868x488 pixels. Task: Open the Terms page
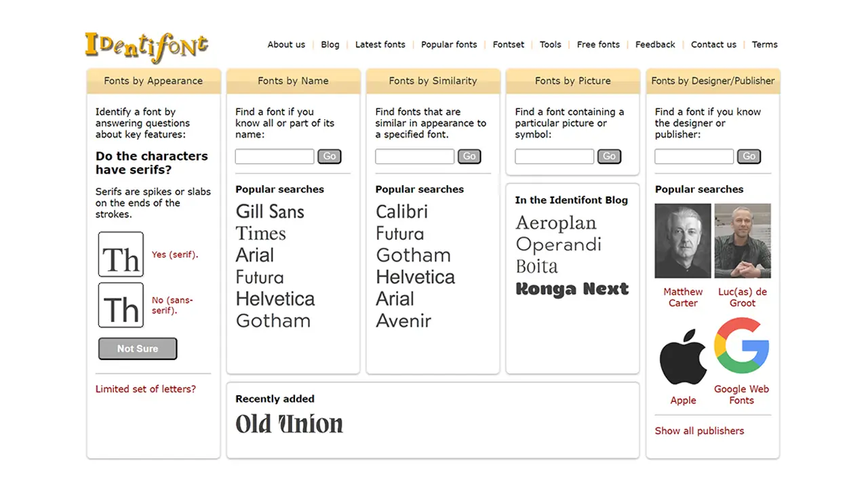pos(765,45)
